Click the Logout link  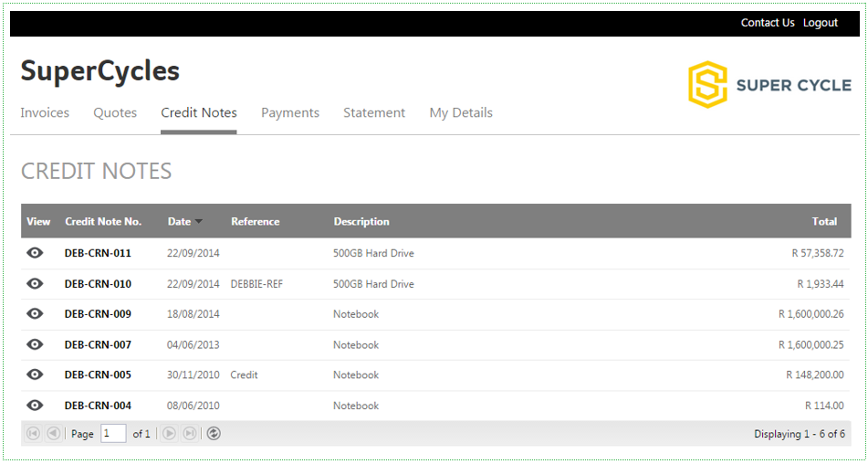(x=821, y=23)
